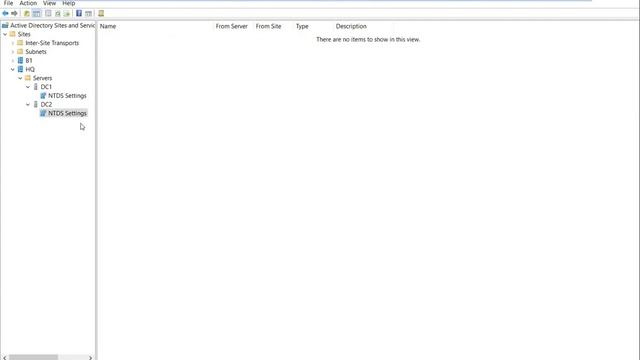Click the Inter-Site Transports folder icon
The image size is (640, 360).
[x=20, y=43]
